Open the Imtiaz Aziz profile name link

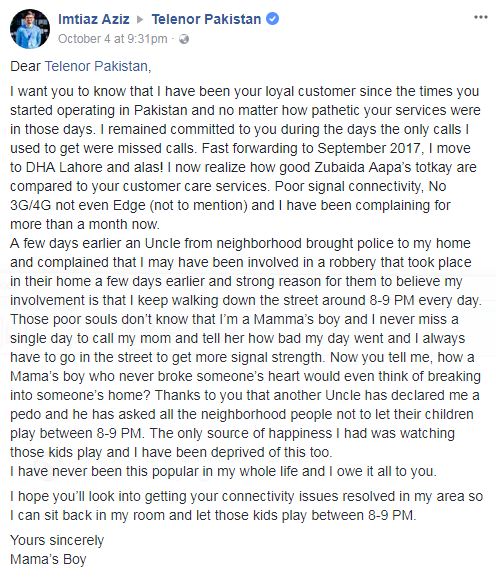[x=94, y=19]
